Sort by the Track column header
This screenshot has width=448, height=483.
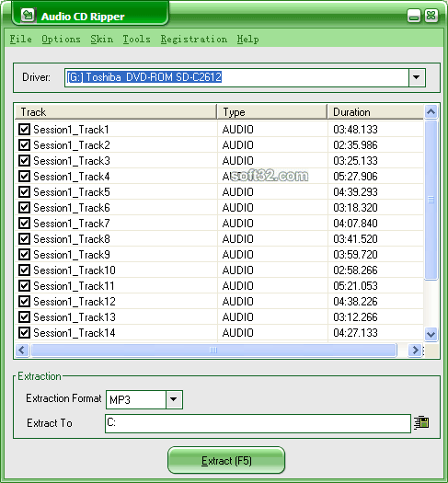click(x=116, y=112)
